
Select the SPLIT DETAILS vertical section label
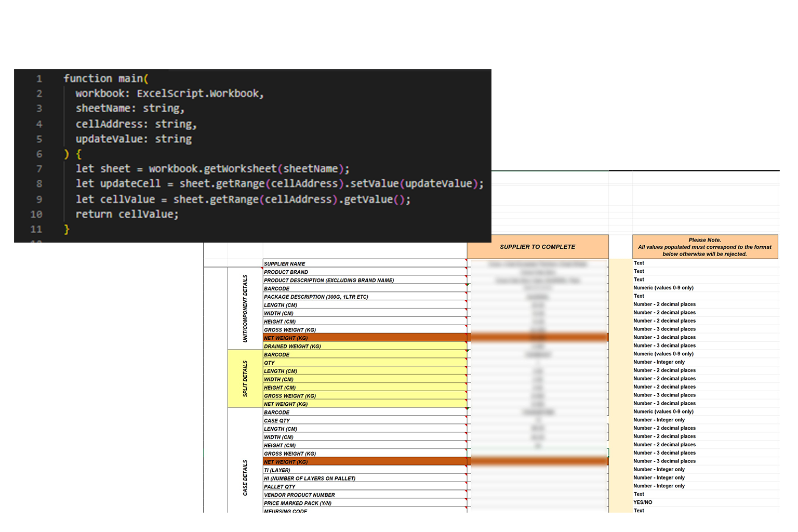(245, 379)
